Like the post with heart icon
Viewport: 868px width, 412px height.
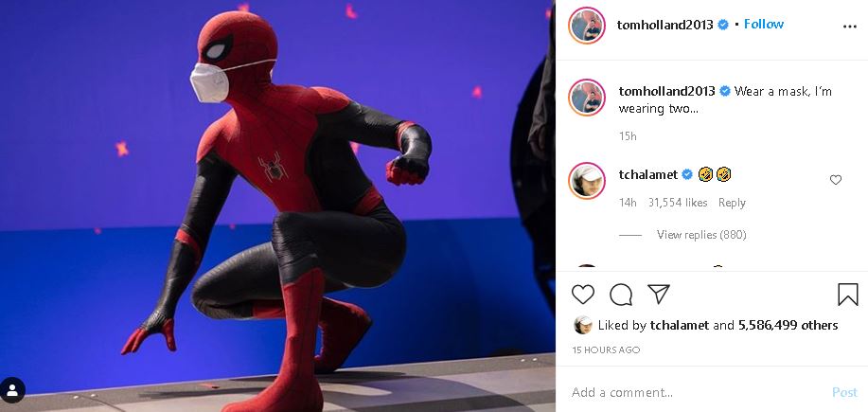583,295
